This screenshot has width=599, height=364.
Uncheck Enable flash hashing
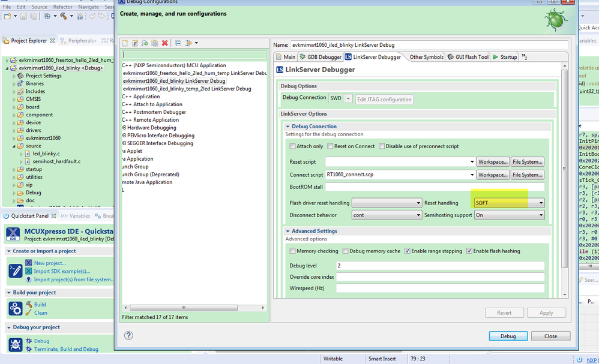point(469,251)
